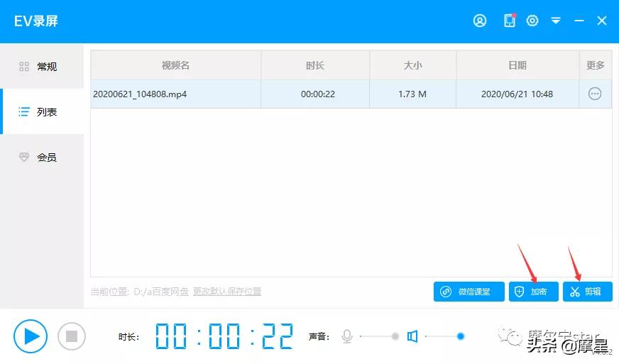Adjust the microphone volume slider

coord(379,336)
